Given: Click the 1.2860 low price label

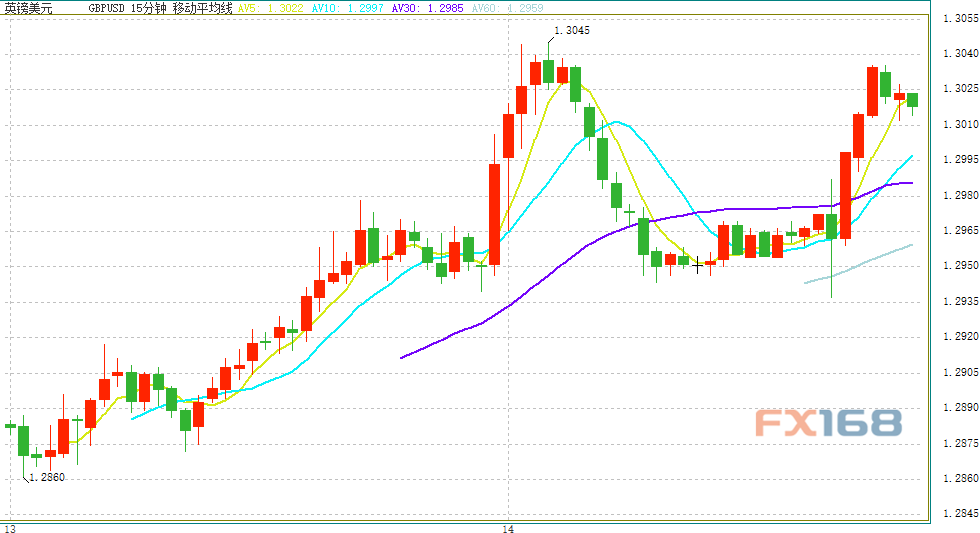Looking at the screenshot, I should 46,478.
